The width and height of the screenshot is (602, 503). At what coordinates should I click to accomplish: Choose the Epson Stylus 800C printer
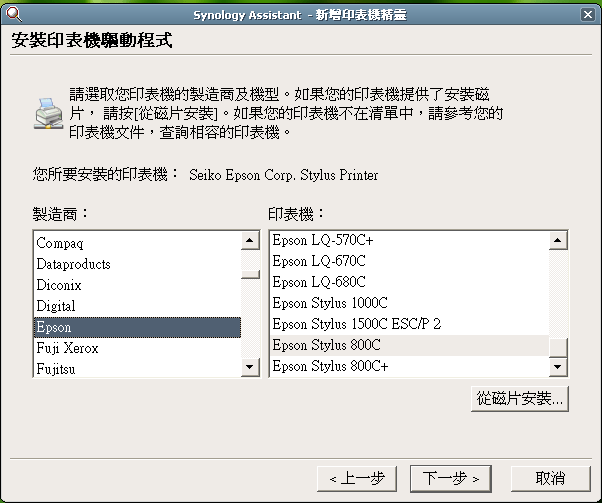(410, 345)
